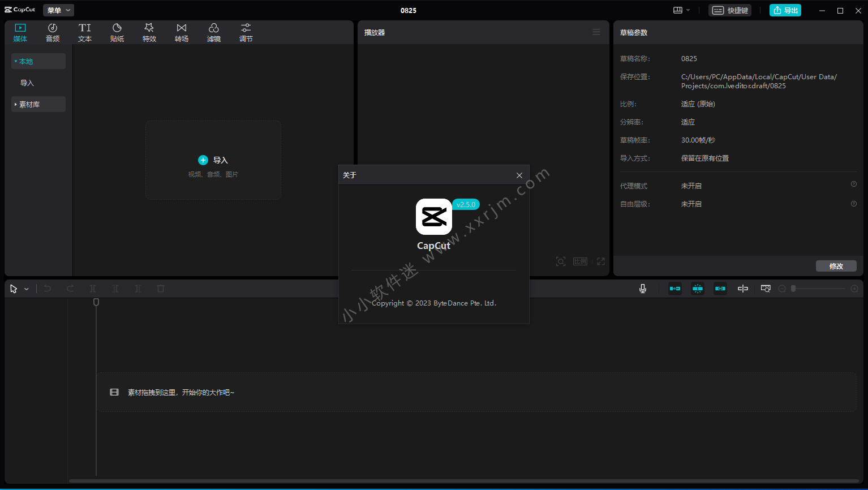Click the draft name 0825 value
The height and width of the screenshot is (490, 868).
[689, 59]
